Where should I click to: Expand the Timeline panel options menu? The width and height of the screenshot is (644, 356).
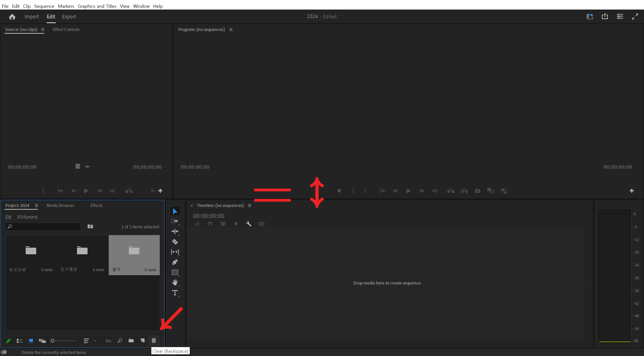(250, 206)
